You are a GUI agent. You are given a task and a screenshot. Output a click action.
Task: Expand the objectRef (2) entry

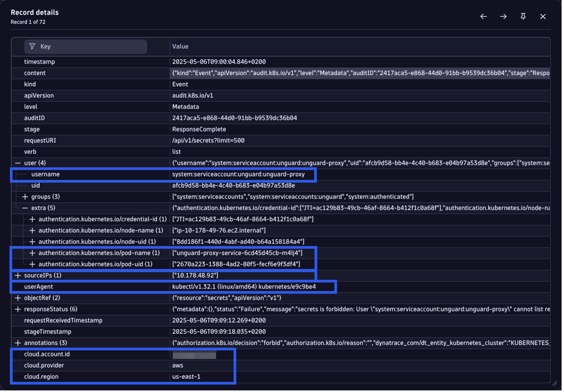click(x=18, y=298)
